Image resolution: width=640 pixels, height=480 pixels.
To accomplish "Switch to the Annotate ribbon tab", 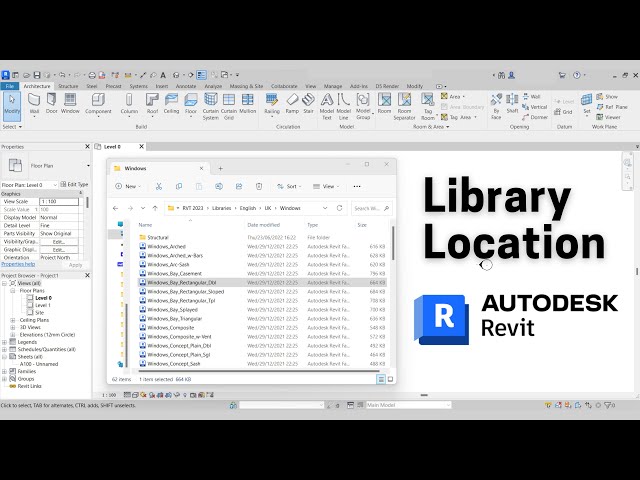I will 186,86.
